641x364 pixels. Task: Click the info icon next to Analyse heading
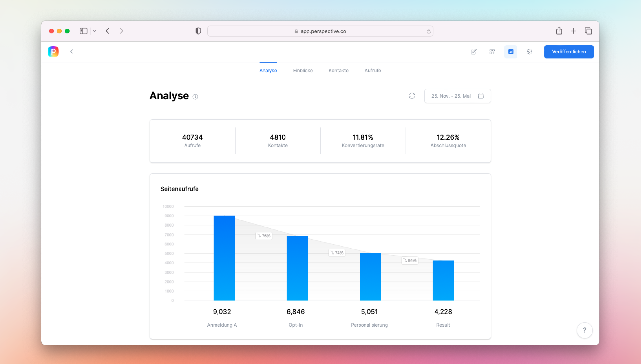(195, 97)
